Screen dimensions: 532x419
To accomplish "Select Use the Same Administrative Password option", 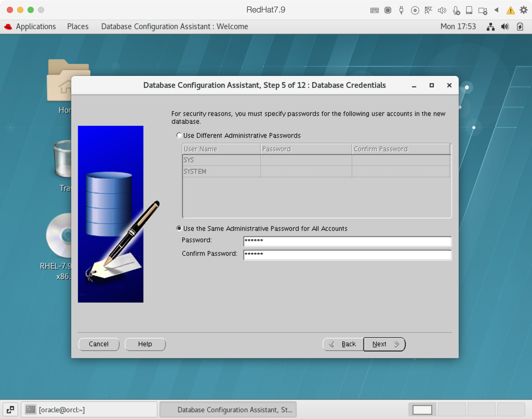I will (179, 228).
